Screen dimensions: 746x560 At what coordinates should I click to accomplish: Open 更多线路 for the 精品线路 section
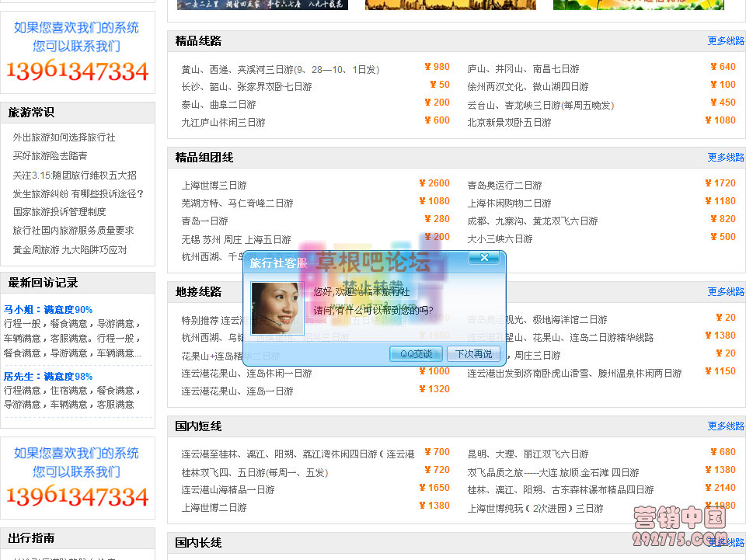tap(725, 40)
